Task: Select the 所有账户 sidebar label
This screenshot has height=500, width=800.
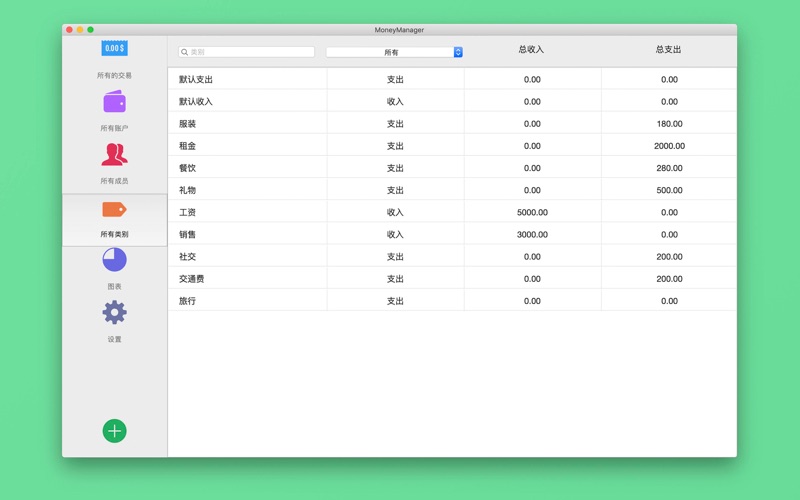Action: tap(114, 128)
